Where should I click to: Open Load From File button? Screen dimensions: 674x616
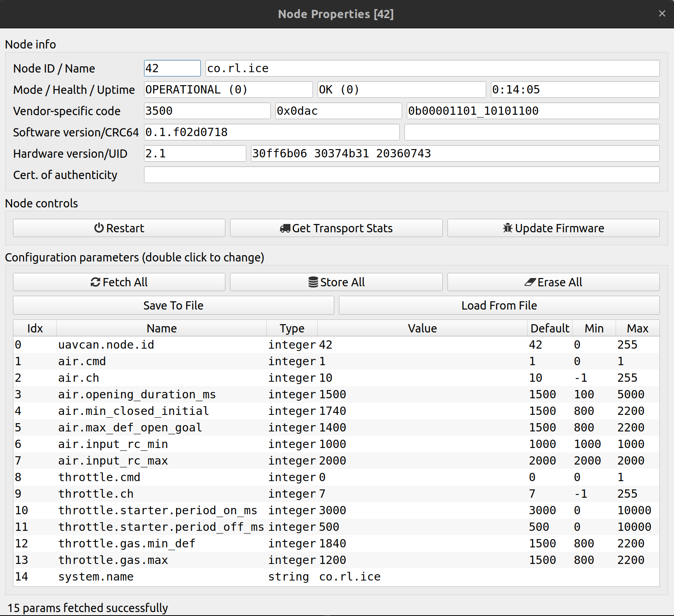tap(499, 305)
